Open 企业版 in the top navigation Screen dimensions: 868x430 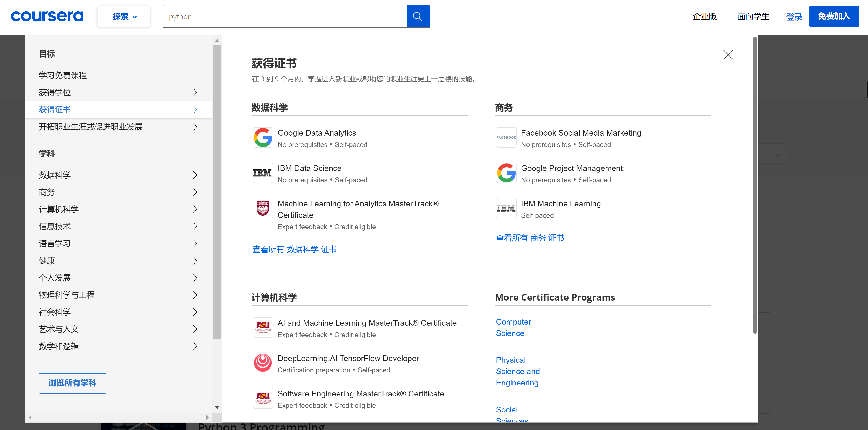click(x=704, y=16)
